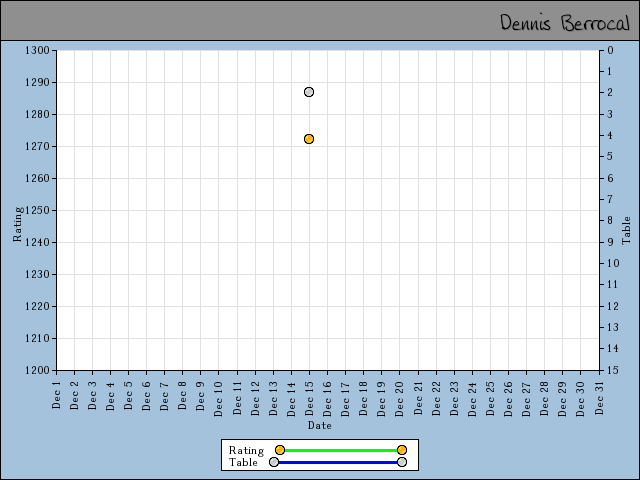Click the vertical Table axis title on right

point(627,230)
